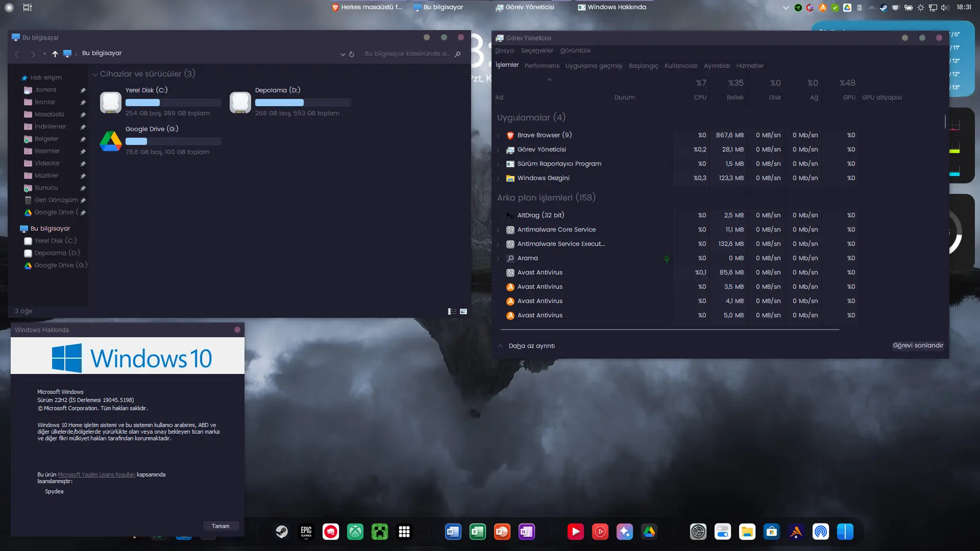Screen dimensions: 980x551
Task: Expand the Sürüm Raporlayıcı Program row
Action: point(498,164)
